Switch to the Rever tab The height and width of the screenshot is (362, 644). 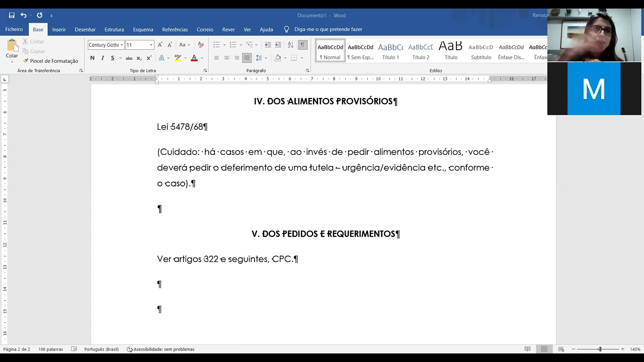pyautogui.click(x=228, y=29)
